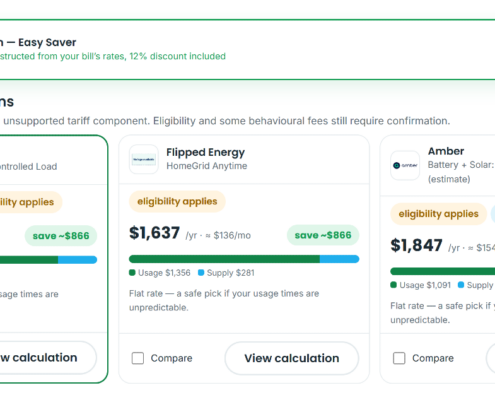
Task: Open View calculation for Flipped Energy
Action: point(292,358)
